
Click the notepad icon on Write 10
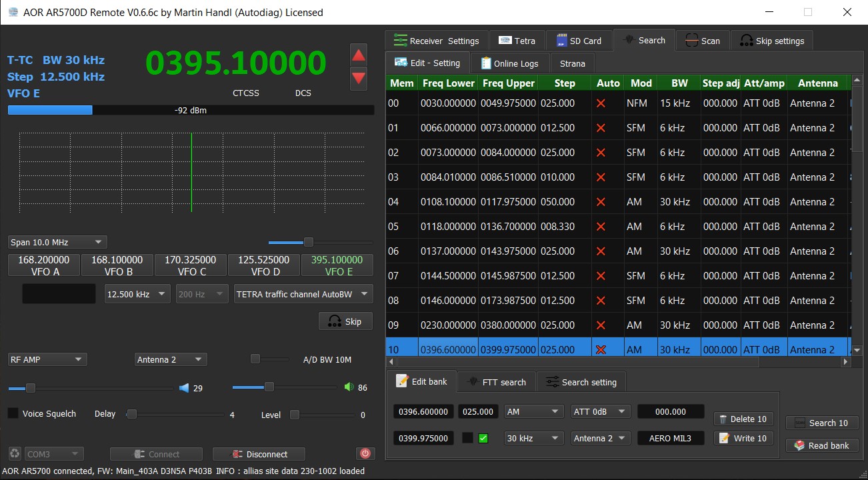point(724,438)
